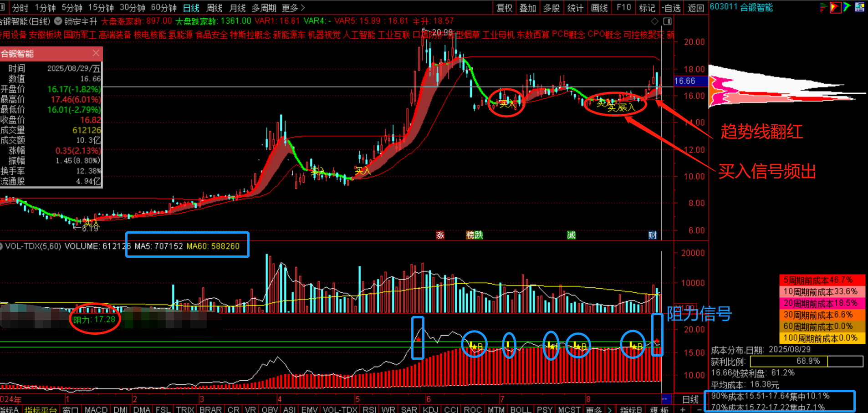The image size is (868, 413).
Task: Select the PSY indicator tab
Action: [x=545, y=409]
